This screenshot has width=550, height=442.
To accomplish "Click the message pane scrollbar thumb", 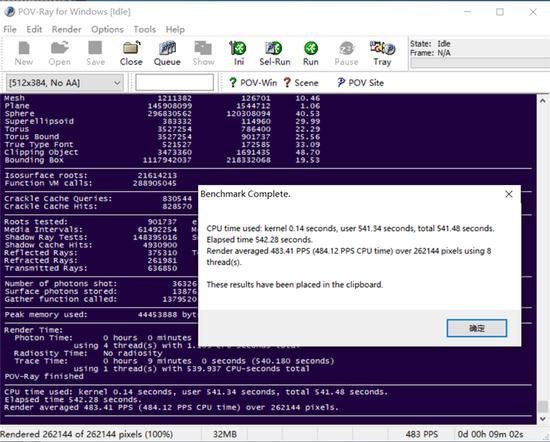I will 543,407.
